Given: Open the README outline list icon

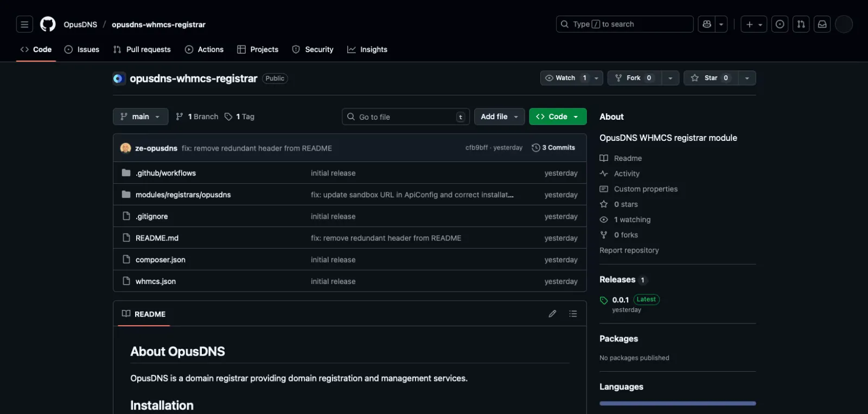Looking at the screenshot, I should click(573, 314).
